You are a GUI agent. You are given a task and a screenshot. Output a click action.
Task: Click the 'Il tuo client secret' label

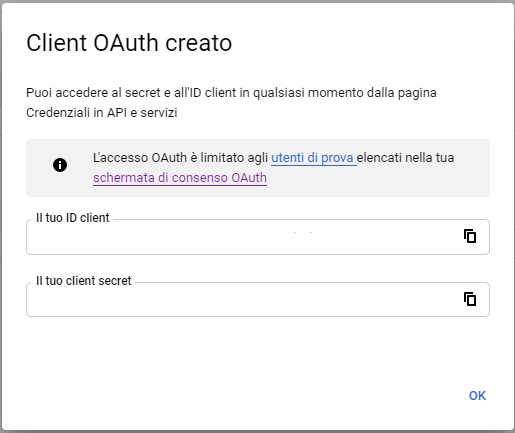coord(84,281)
